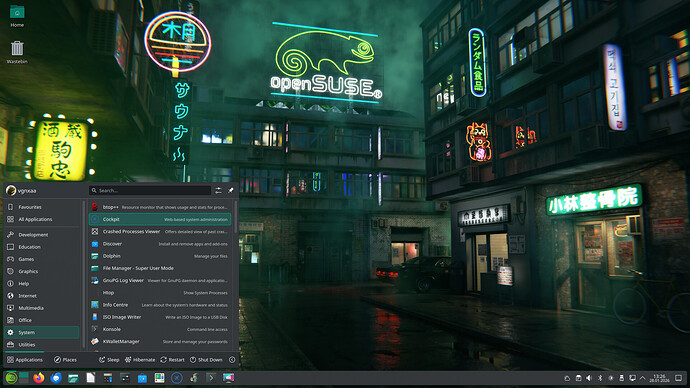This screenshot has height=388, width=690.
Task: Open Info Centre
Action: (160, 304)
